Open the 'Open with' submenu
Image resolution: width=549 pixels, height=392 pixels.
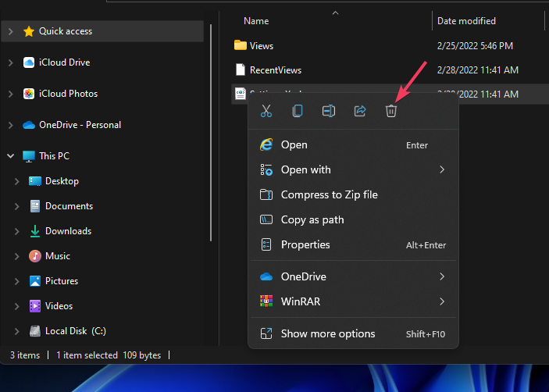[x=353, y=169]
